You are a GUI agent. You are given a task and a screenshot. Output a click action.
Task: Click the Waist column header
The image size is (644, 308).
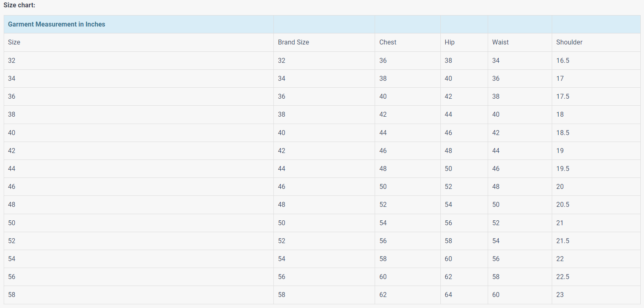pyautogui.click(x=500, y=42)
